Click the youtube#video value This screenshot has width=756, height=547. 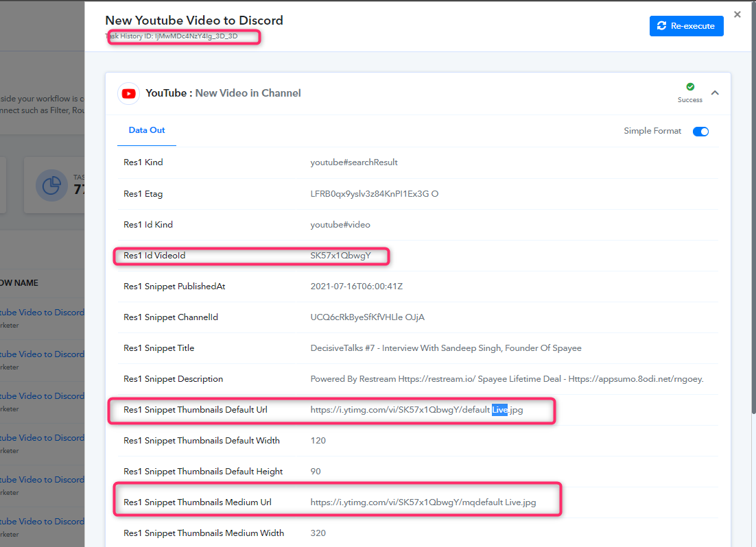[x=340, y=225]
